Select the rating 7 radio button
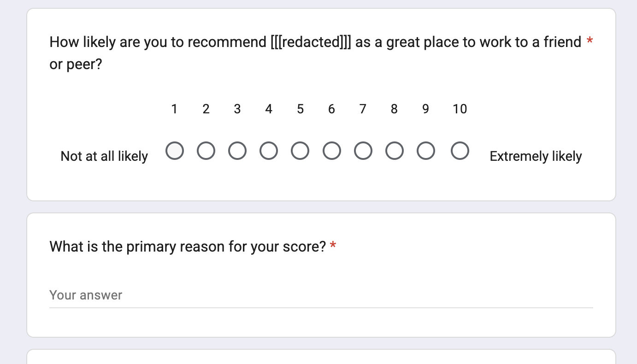 (363, 151)
